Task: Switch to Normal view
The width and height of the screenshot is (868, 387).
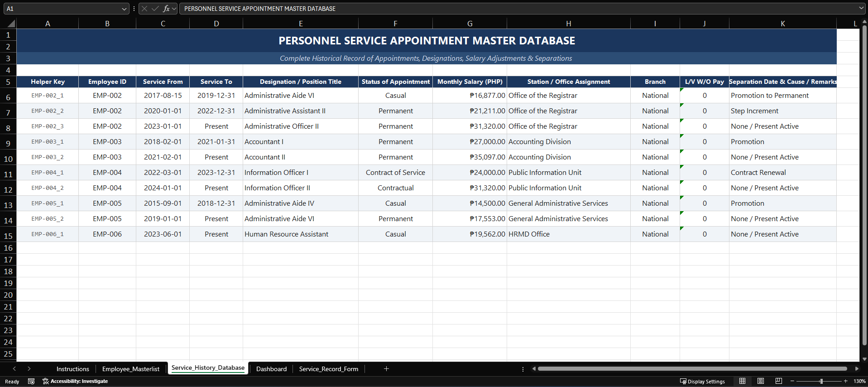Action: [x=743, y=382]
